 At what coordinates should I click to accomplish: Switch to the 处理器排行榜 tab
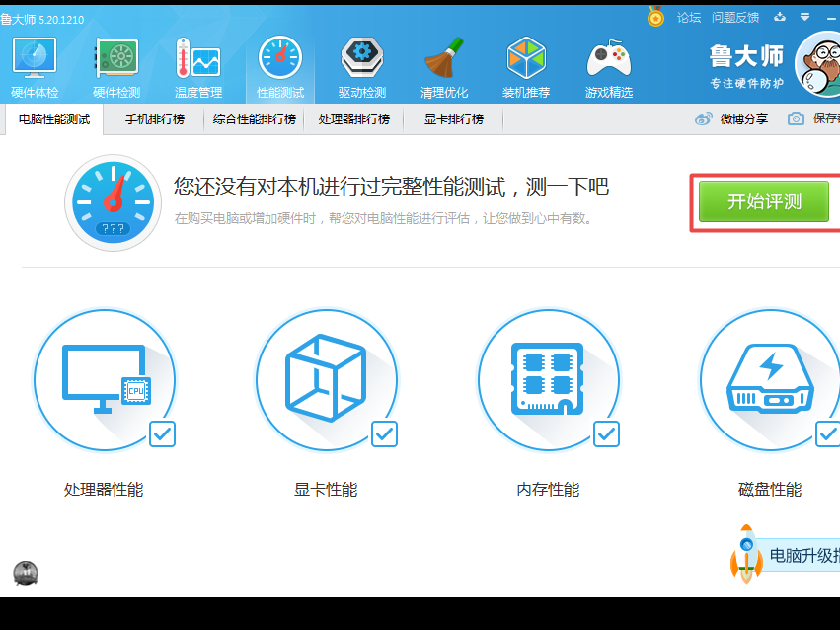(x=354, y=118)
